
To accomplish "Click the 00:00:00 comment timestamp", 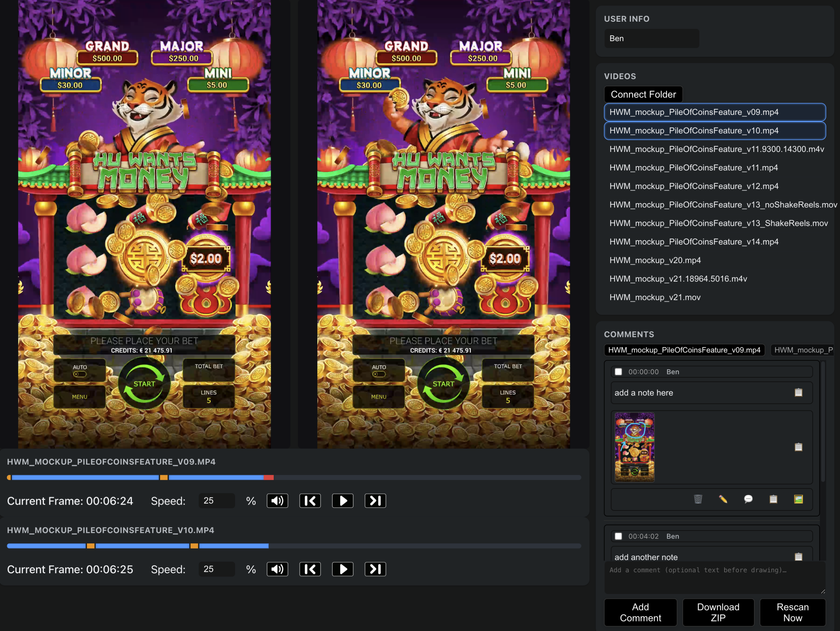I will coord(643,372).
